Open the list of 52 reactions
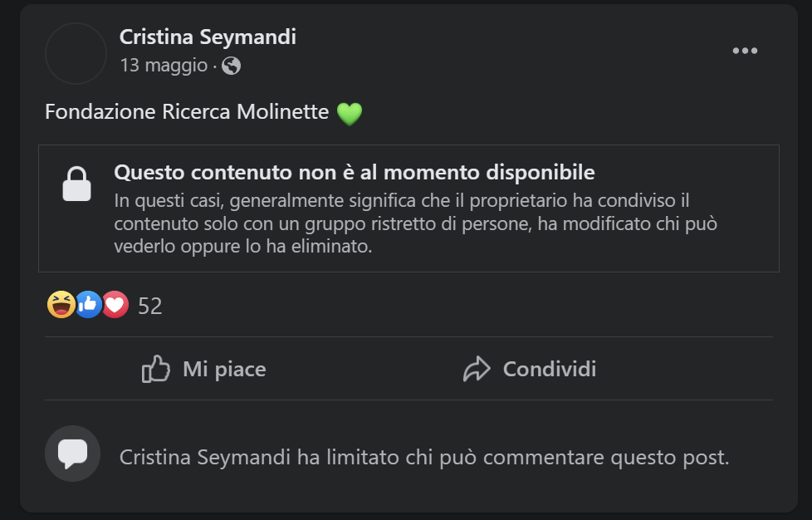812x520 pixels. [150, 307]
